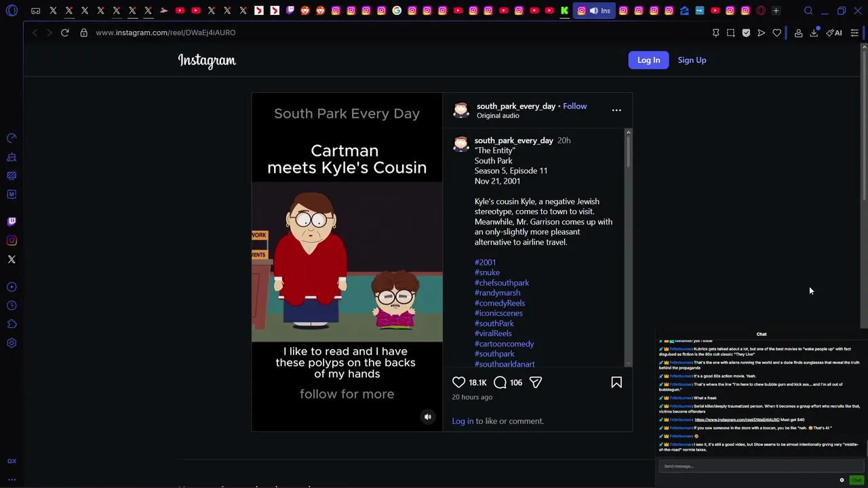Open the Twitch sidebar panel
The image size is (868, 488).
[x=12, y=222]
